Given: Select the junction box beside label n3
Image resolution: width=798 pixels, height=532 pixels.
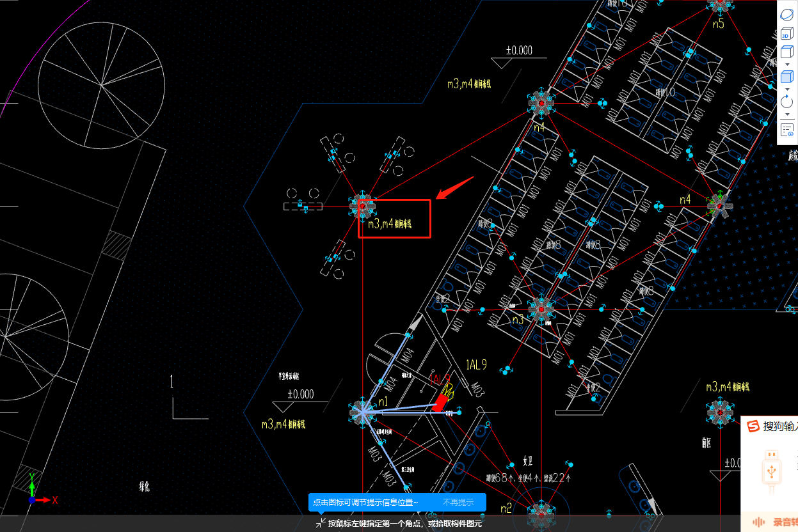Looking at the screenshot, I should [541, 309].
